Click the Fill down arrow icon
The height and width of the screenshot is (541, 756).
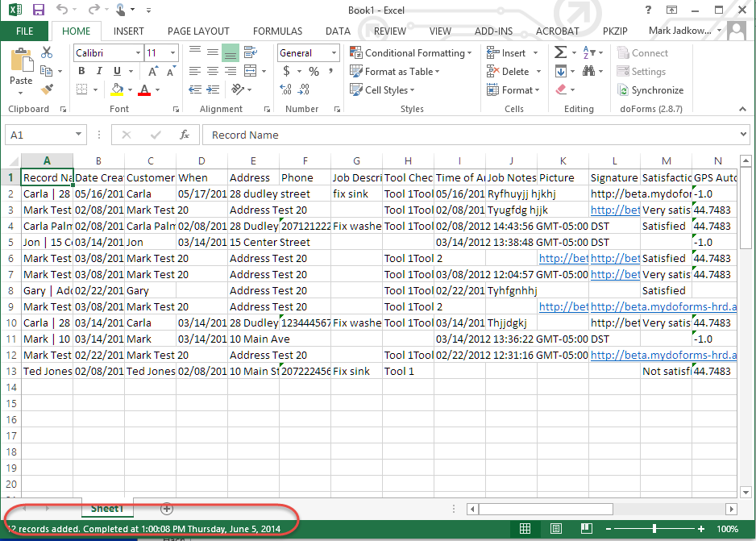click(x=560, y=72)
